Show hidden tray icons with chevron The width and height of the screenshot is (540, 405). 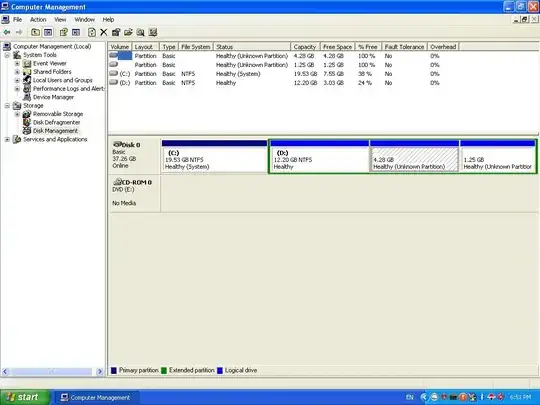pos(424,397)
